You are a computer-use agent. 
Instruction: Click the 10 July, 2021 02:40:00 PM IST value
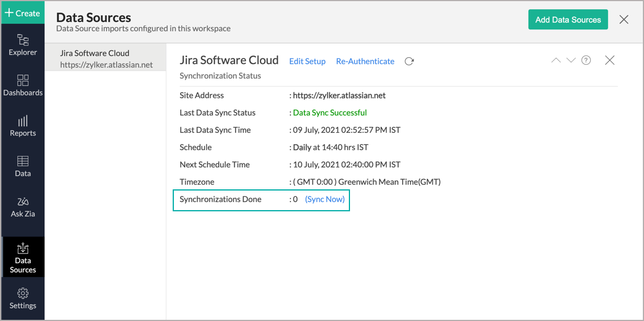pyautogui.click(x=347, y=165)
